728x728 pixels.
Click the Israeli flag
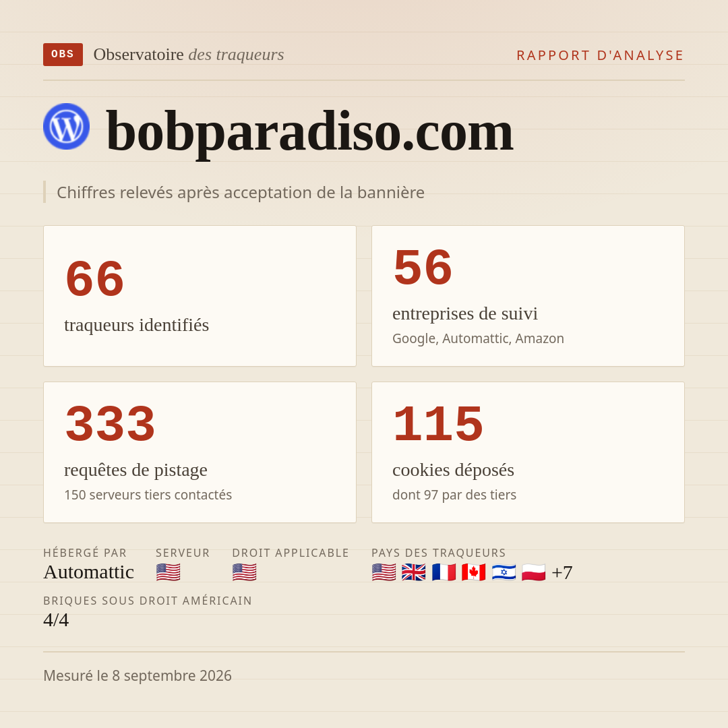click(x=504, y=572)
